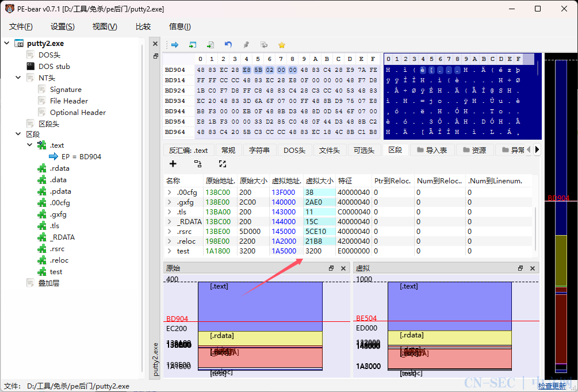Expand the .00cfg row in section table
Screen dimensions: 578x392
169,193
